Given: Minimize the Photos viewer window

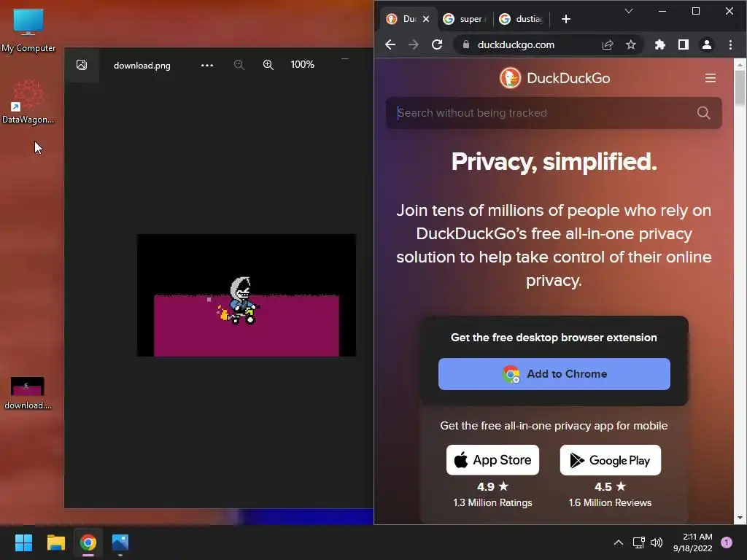Looking at the screenshot, I should [345, 59].
